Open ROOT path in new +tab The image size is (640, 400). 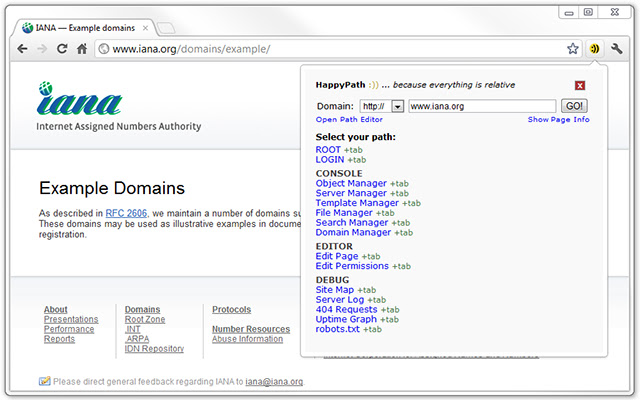353,150
